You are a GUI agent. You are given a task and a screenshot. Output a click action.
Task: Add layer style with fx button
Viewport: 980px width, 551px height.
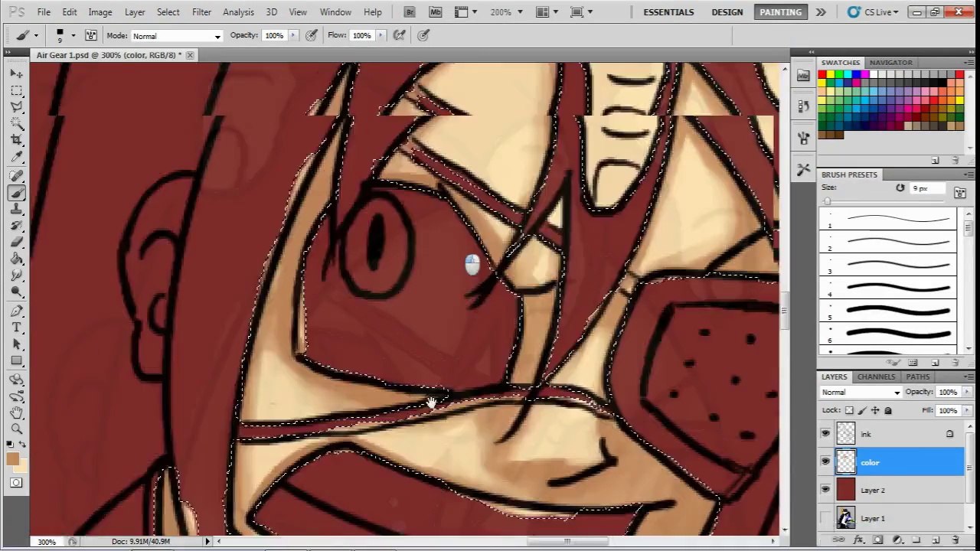(x=858, y=540)
